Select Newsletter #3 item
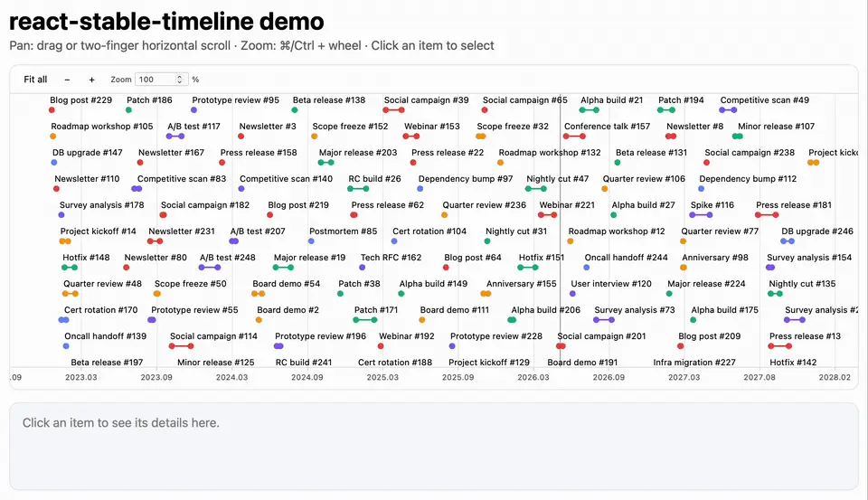The width and height of the screenshot is (868, 500). coord(268,127)
